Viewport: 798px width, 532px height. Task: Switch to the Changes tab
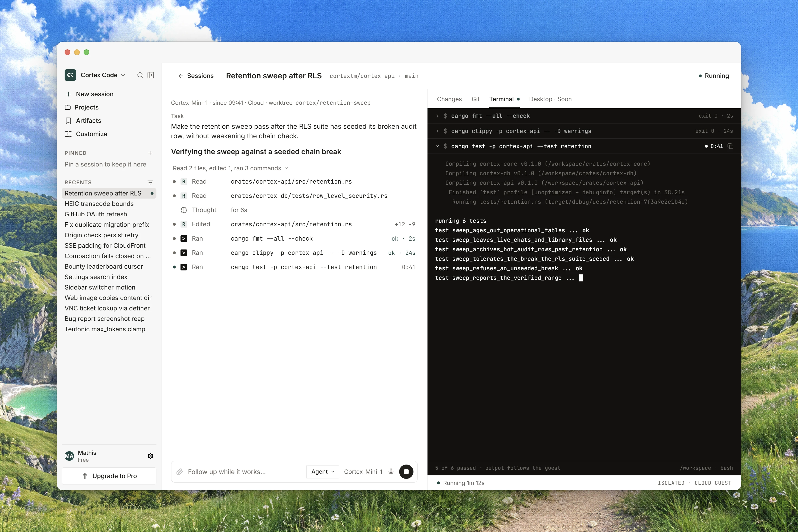pos(449,99)
